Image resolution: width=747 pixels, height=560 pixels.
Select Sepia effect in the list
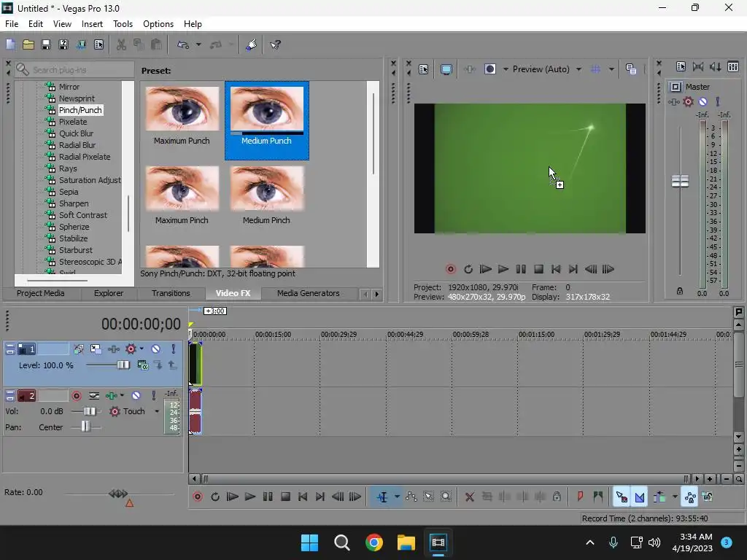pos(69,192)
